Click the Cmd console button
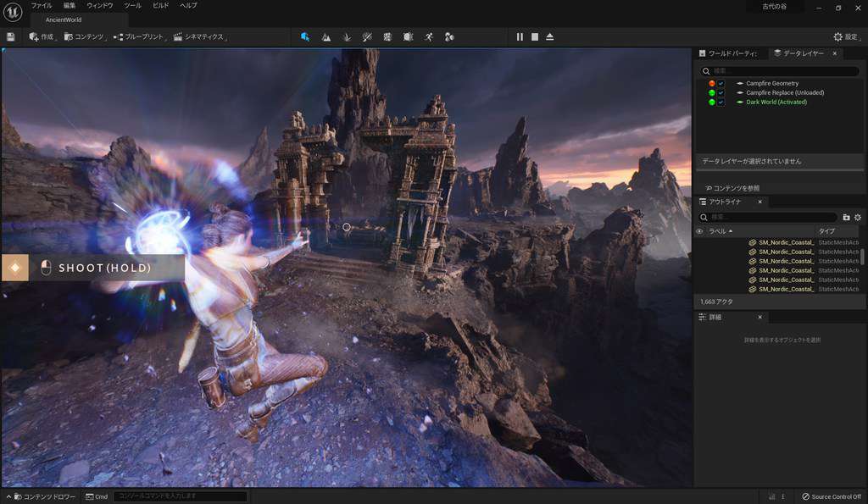The image size is (868, 504). coord(97,497)
